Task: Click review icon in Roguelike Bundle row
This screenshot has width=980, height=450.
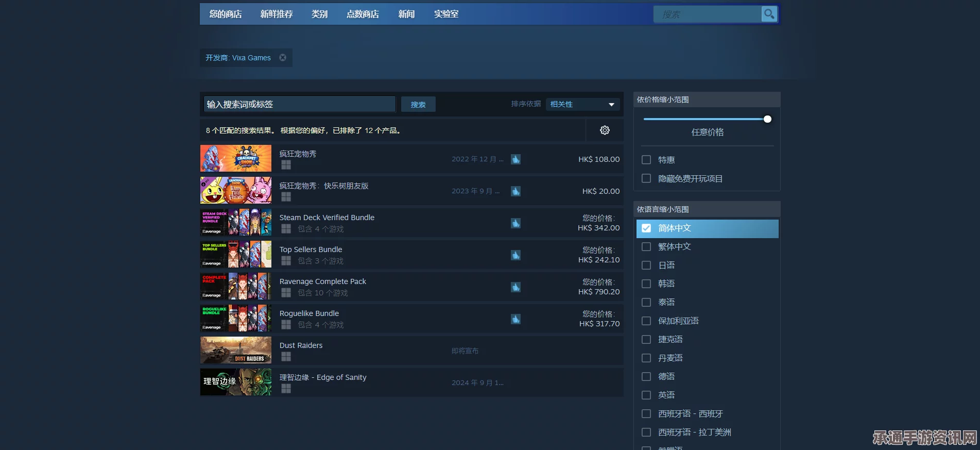Action: tap(515, 319)
